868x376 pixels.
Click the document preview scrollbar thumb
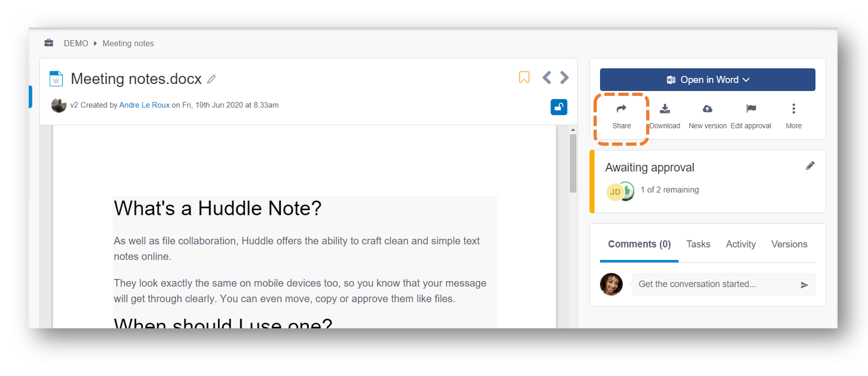[573, 163]
